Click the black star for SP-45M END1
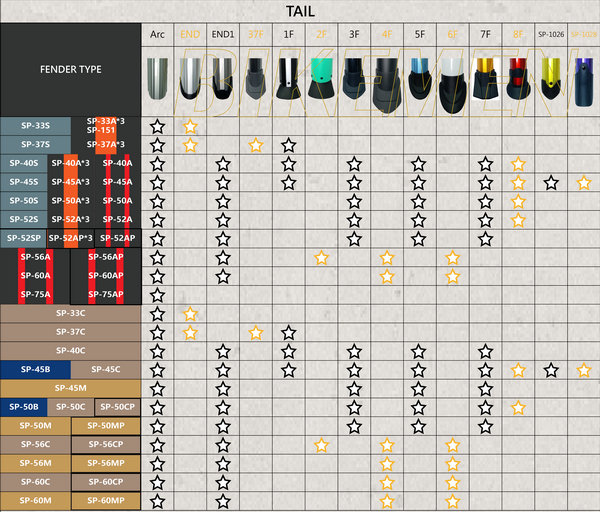The height and width of the screenshot is (512, 600). click(x=223, y=389)
